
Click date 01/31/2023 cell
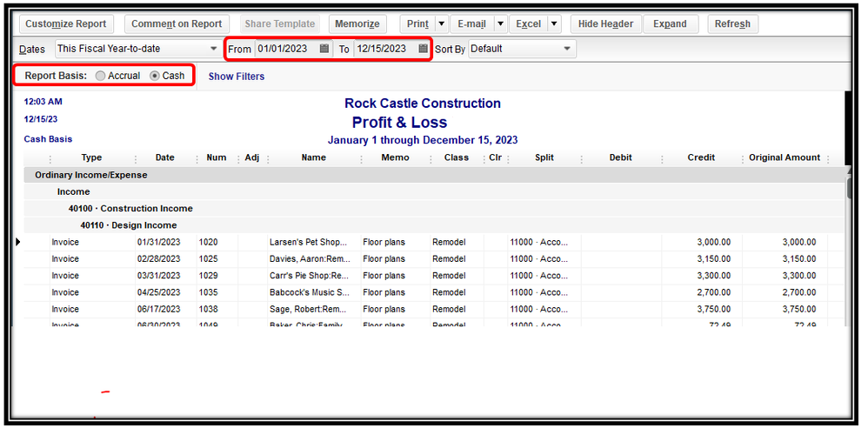pos(159,242)
